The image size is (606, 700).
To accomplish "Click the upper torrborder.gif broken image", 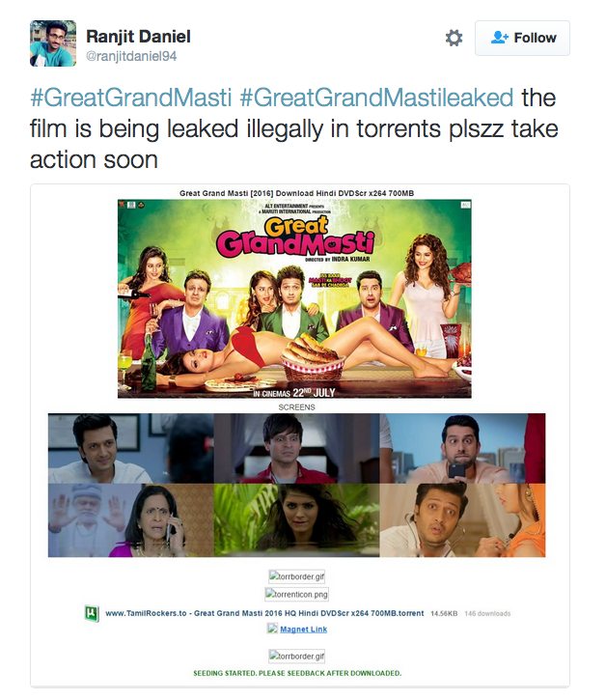I will coord(297,576).
